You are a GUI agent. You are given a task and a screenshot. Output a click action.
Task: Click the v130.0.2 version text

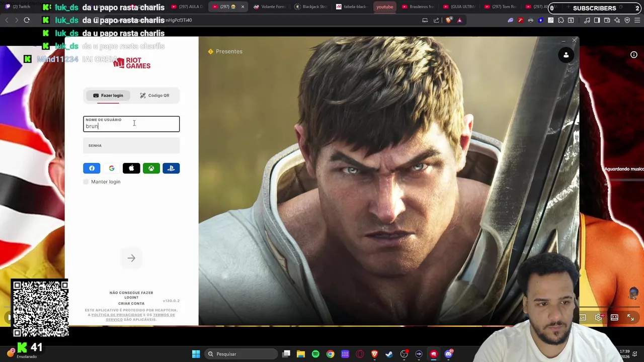171,301
